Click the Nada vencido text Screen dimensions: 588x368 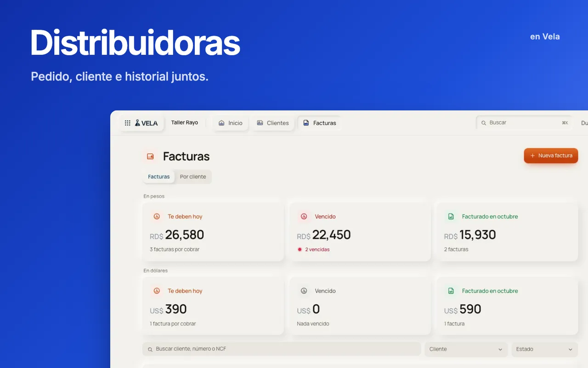coord(313,324)
